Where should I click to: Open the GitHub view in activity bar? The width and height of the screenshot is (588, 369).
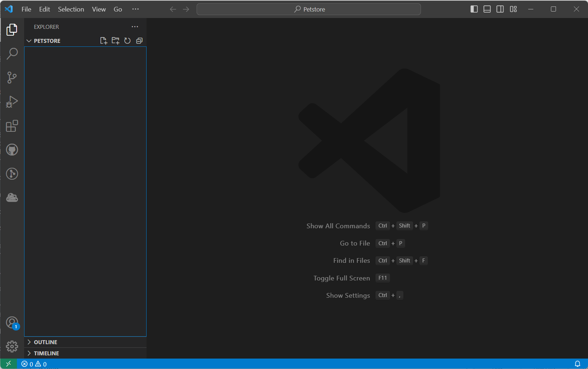pos(12,150)
